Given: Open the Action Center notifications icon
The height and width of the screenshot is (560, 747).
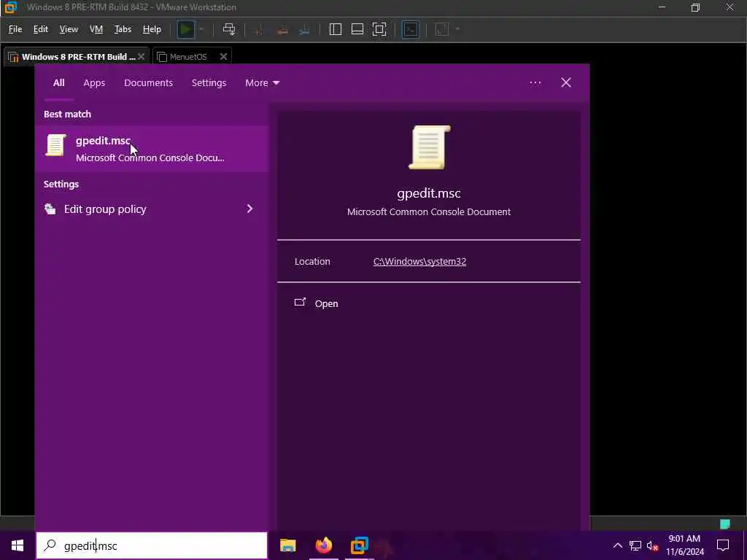Looking at the screenshot, I should click(x=723, y=545).
